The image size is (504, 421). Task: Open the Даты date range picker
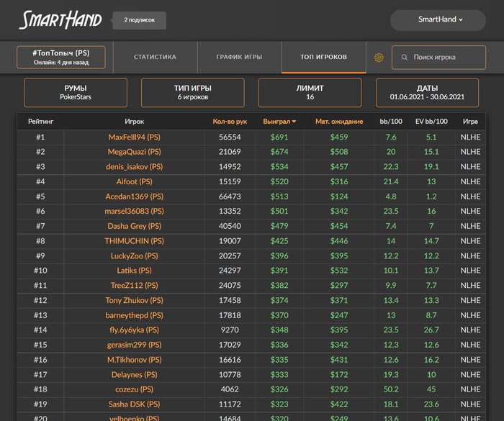click(427, 93)
